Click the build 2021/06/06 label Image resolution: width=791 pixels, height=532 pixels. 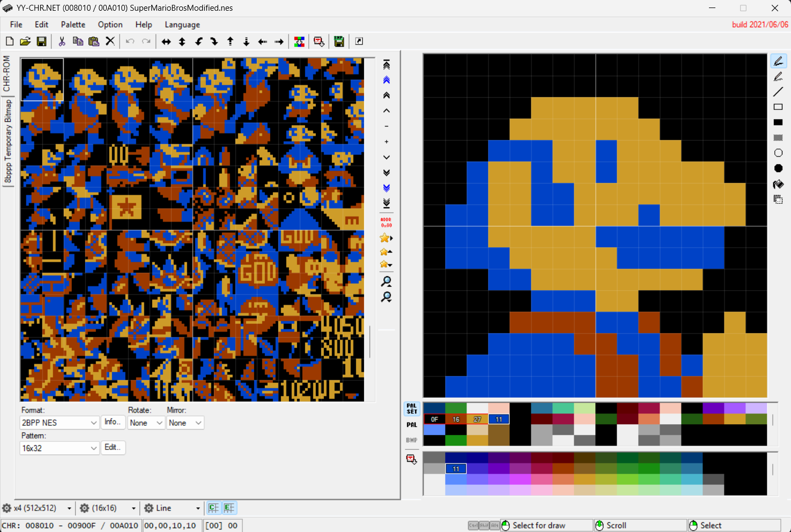(760, 25)
